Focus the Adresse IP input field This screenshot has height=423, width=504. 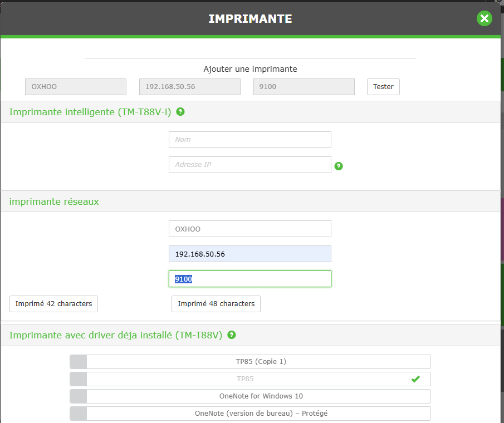pos(249,165)
